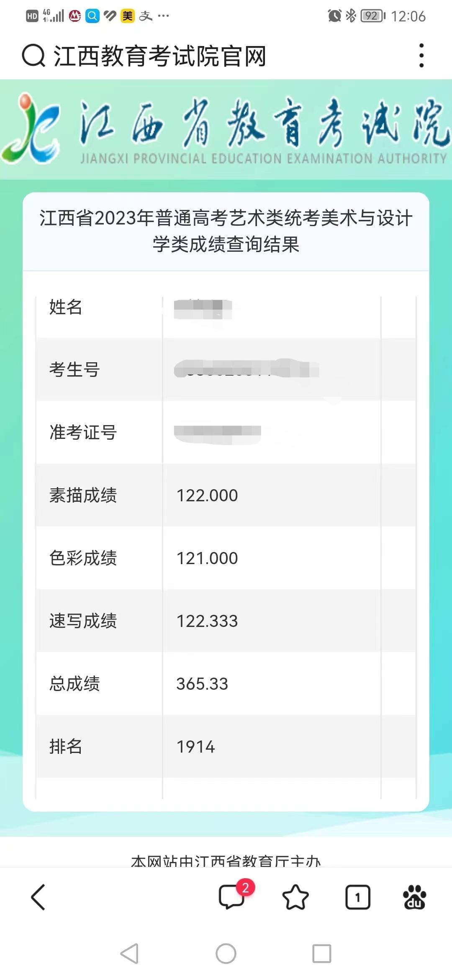Open the tab switcher showing 1
The width and height of the screenshot is (452, 980).
coord(358,897)
